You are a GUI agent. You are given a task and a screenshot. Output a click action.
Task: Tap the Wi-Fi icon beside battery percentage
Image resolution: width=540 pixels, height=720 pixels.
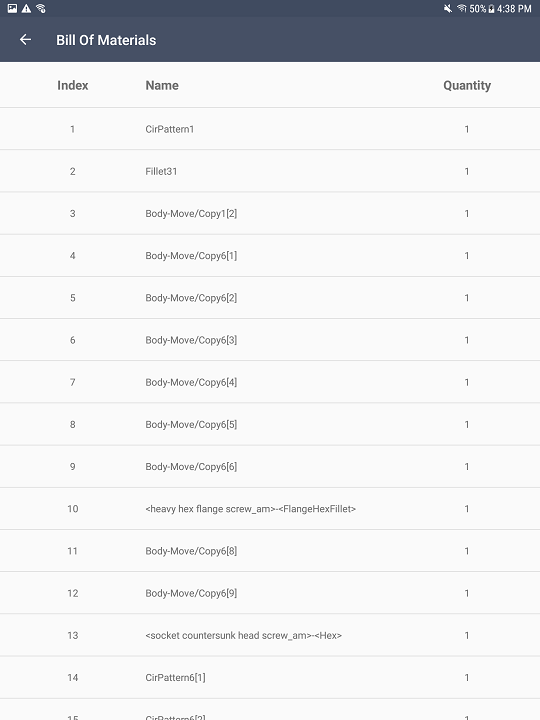(461, 8)
